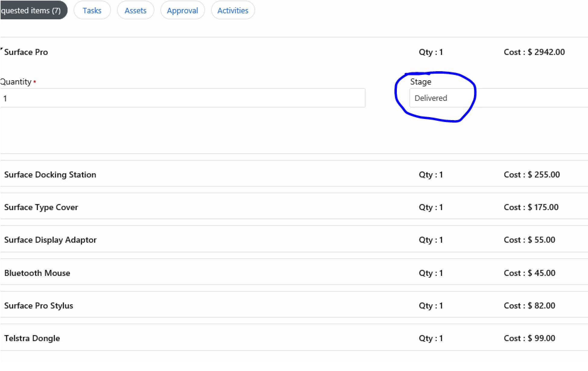Click Qty : 1 on the Telstra Dongle row
588x371 pixels.
click(431, 338)
